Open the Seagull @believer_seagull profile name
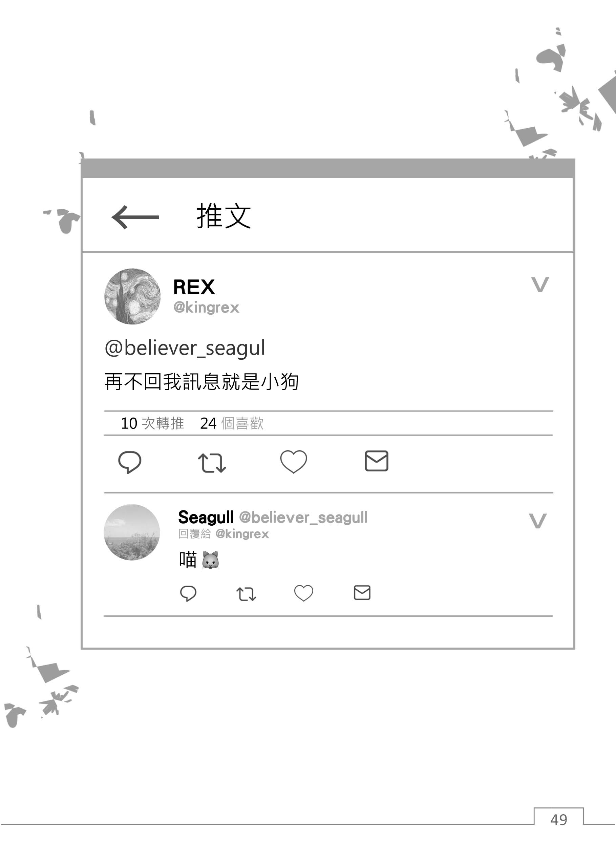The image size is (616, 864). [273, 517]
